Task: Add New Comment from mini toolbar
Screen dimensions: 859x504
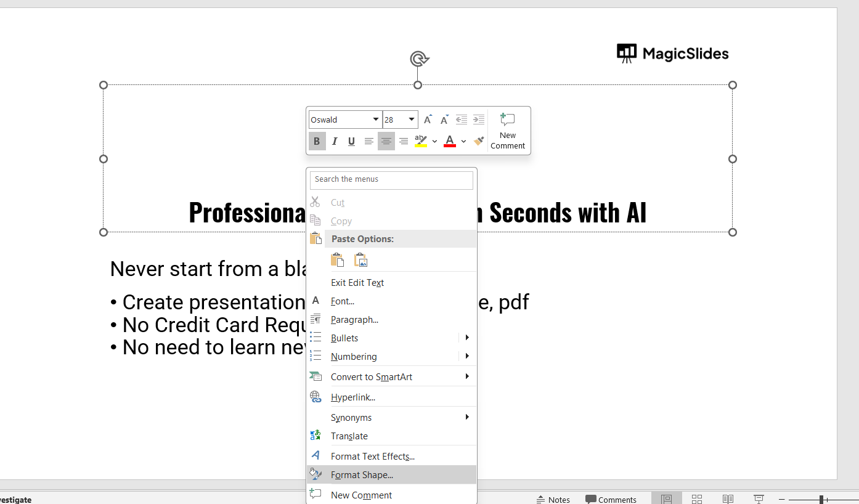Action: point(508,131)
